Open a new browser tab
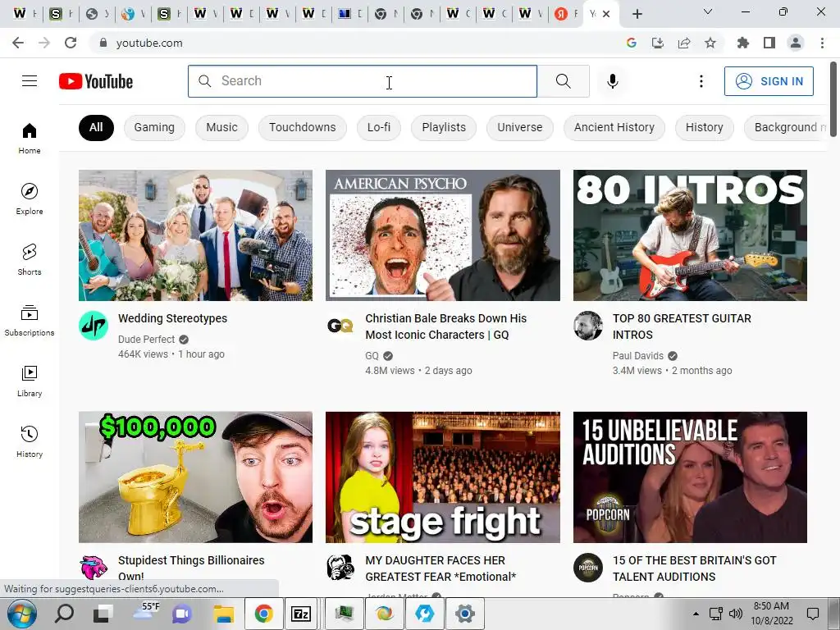This screenshot has width=840, height=630. tap(637, 14)
